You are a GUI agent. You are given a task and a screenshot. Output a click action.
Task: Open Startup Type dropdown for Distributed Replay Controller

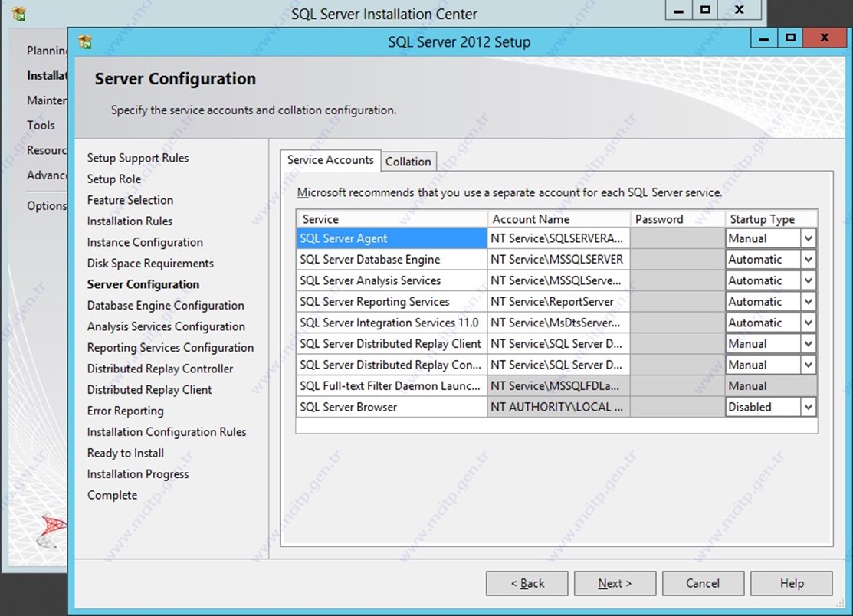[x=809, y=365]
